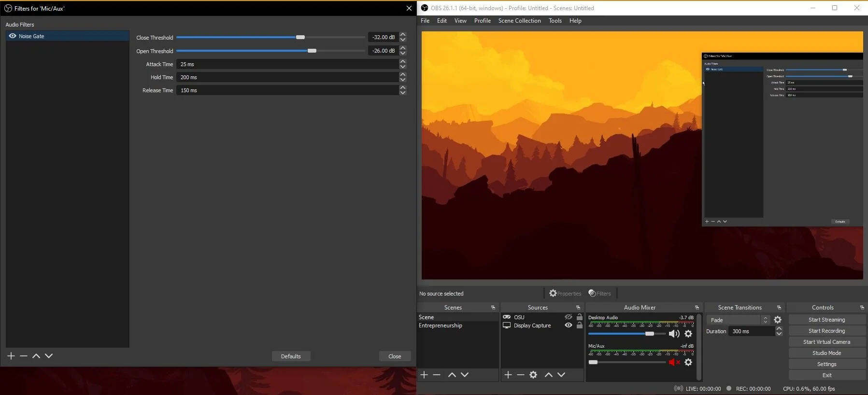Click the Close Threshold -32.00 dB value box
This screenshot has height=395, width=868.
pos(384,37)
